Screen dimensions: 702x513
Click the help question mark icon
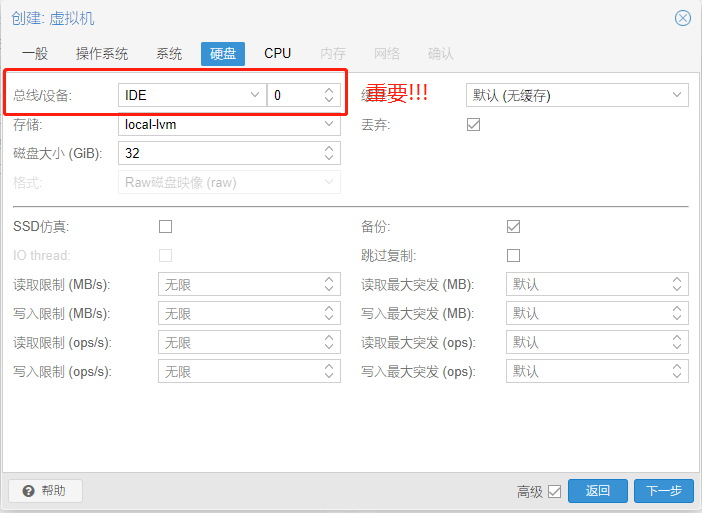[29, 491]
